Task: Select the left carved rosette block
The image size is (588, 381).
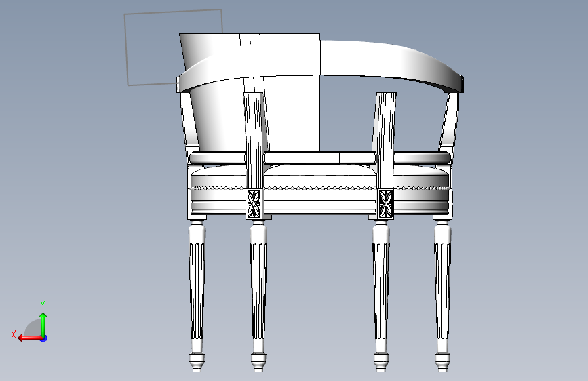Action: 254,203
